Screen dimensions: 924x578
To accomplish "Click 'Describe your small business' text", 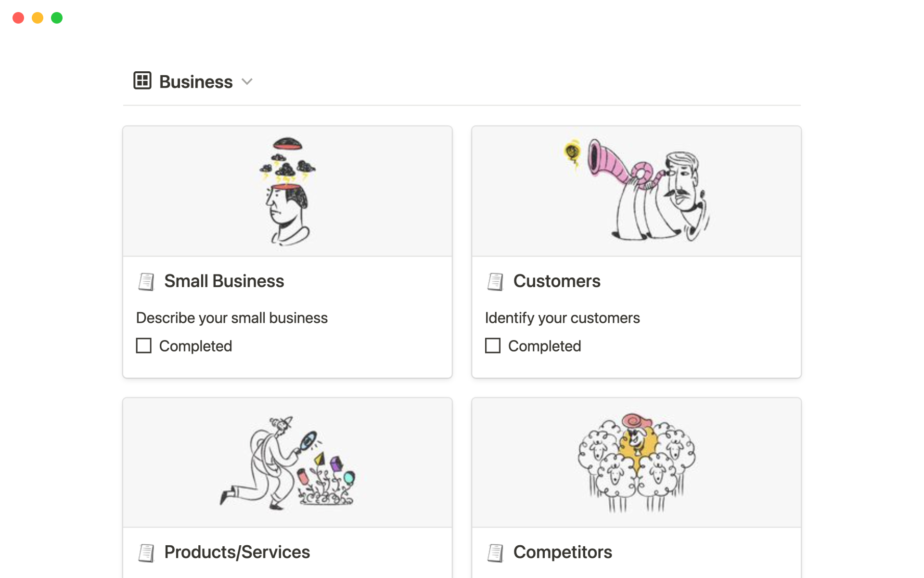I will point(231,318).
